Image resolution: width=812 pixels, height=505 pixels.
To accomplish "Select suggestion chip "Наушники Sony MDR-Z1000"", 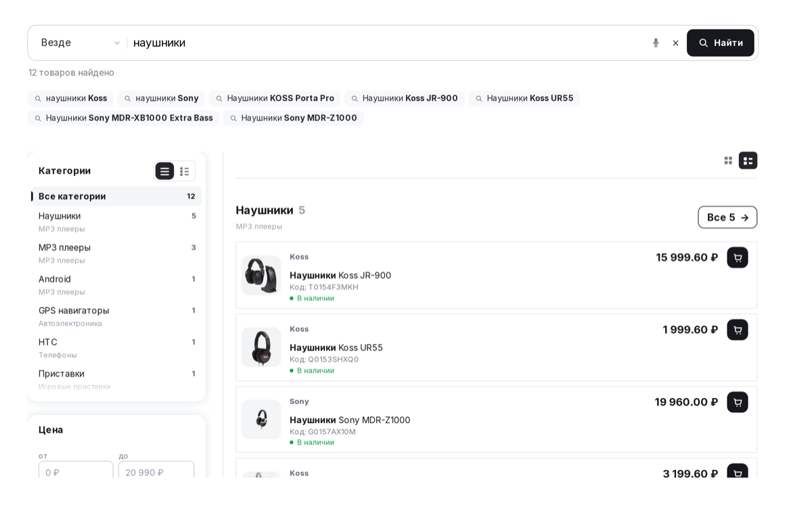I will pyautogui.click(x=293, y=118).
